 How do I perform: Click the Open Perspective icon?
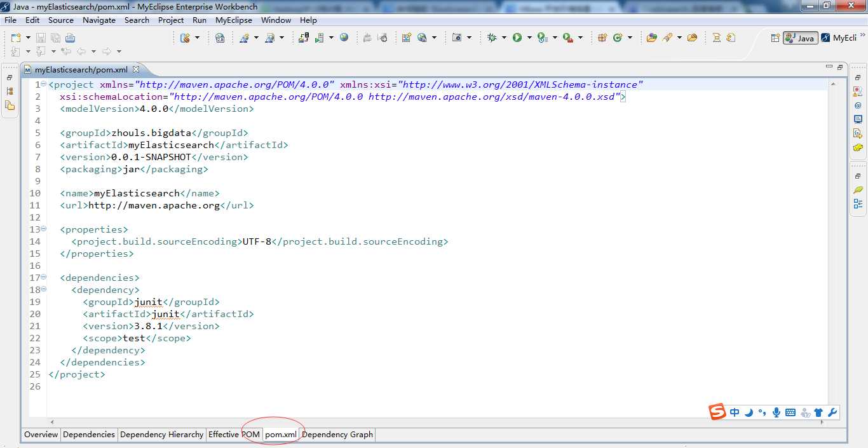point(775,38)
